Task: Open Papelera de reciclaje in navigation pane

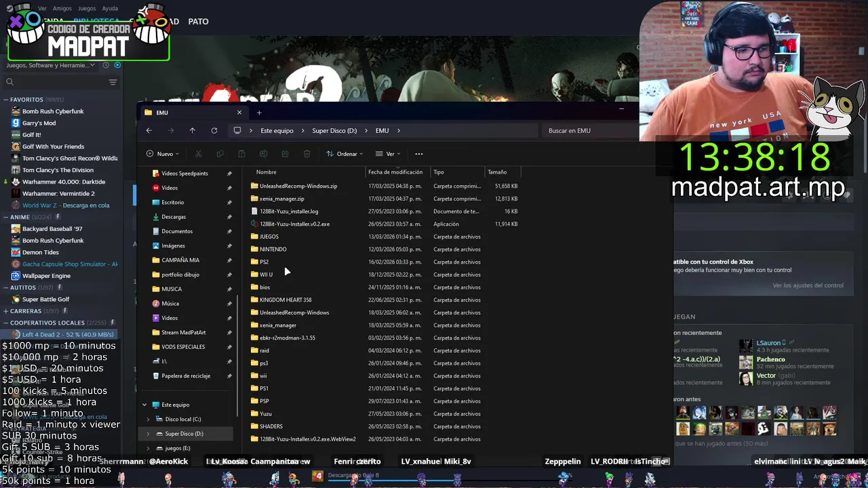Action: coord(186,375)
